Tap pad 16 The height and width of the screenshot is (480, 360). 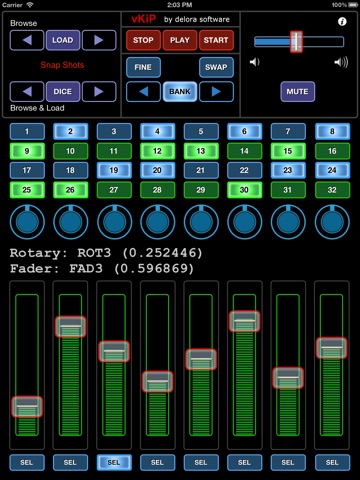[332, 151]
